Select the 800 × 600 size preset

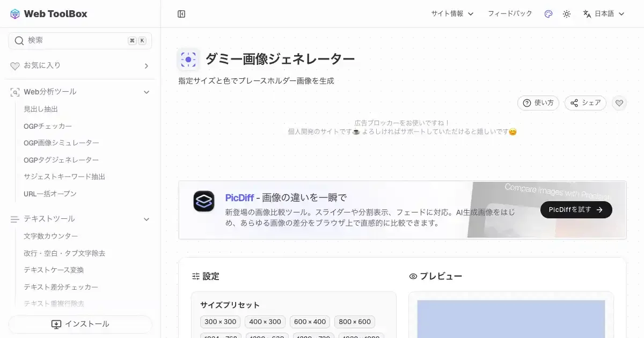(355, 322)
